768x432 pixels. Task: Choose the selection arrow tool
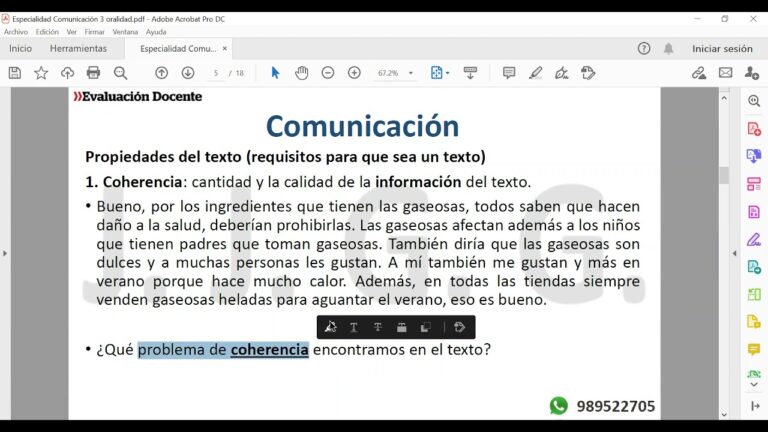click(x=275, y=73)
